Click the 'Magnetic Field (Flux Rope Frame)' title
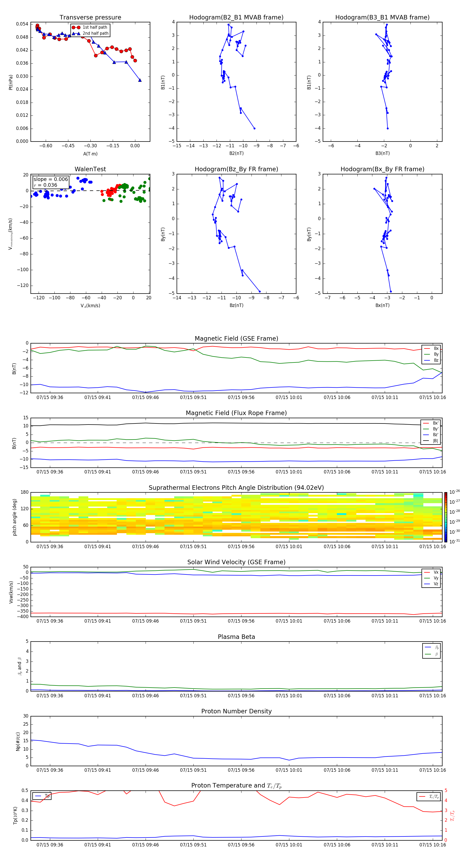This screenshot has width=473, height=868. (236, 413)
